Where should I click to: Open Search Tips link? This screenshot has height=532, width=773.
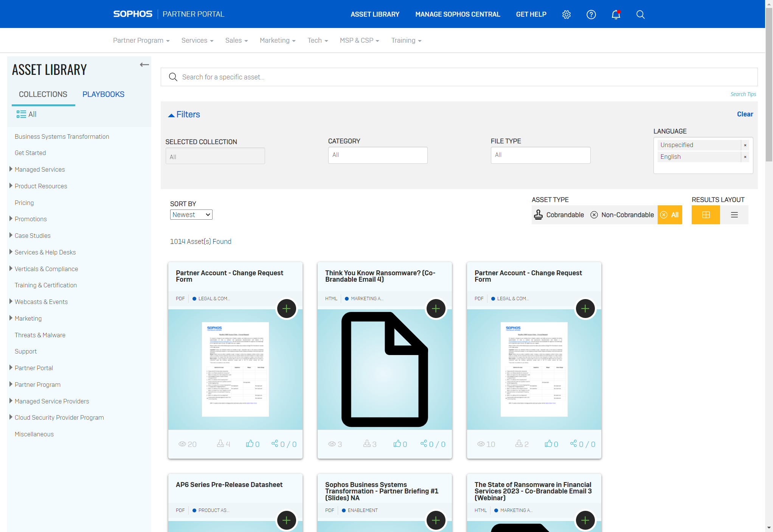tap(743, 94)
